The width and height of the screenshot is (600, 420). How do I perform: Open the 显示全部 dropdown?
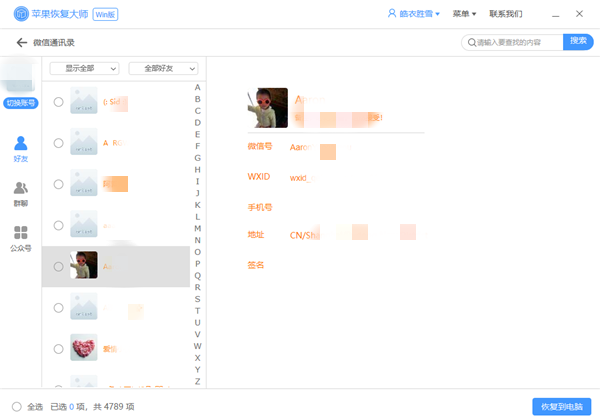coord(84,68)
